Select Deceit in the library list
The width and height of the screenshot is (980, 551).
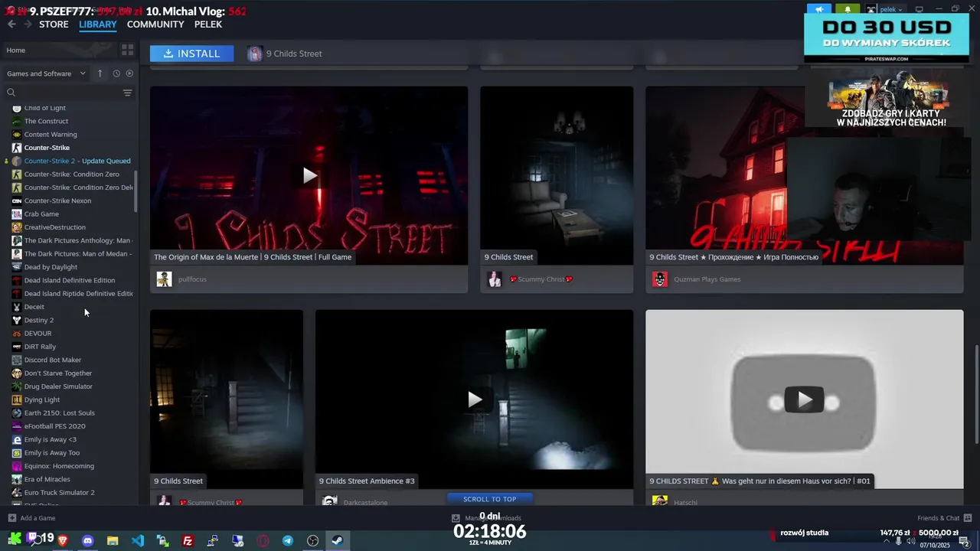tap(34, 307)
